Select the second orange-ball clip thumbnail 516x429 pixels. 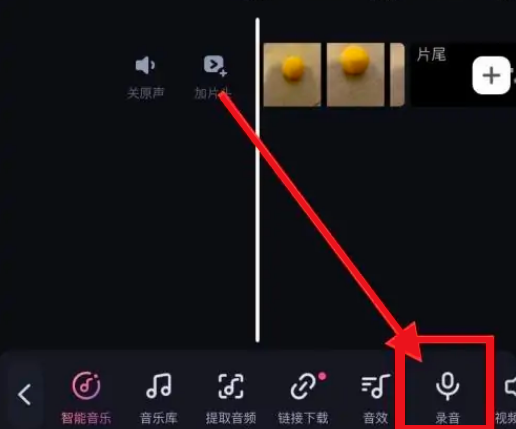pos(355,75)
